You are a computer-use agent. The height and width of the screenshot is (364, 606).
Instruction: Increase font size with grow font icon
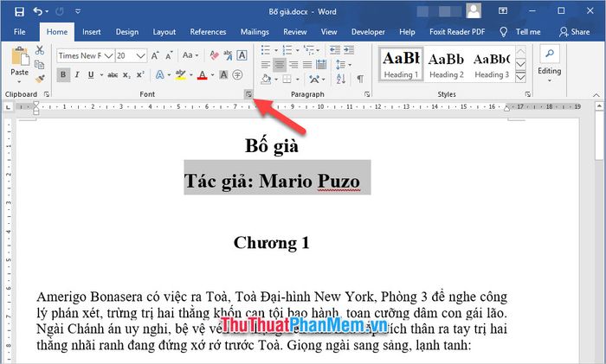coord(155,55)
